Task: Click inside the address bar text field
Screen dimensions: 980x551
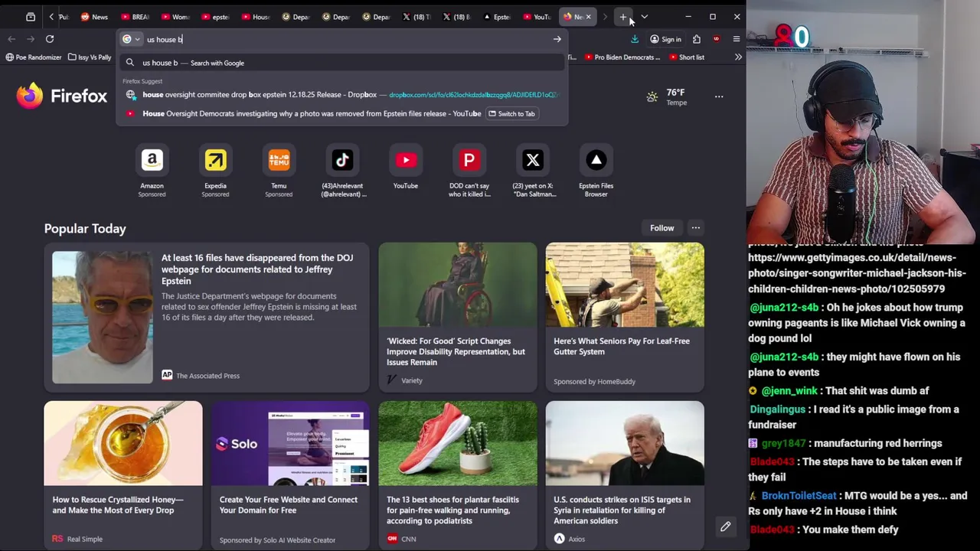Action: [x=345, y=39]
